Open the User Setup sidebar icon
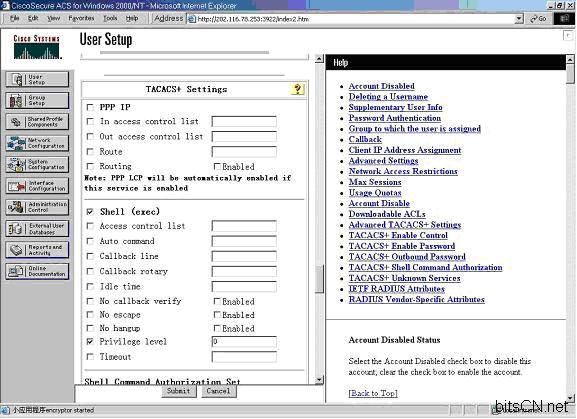The image size is (577, 419). (x=37, y=79)
